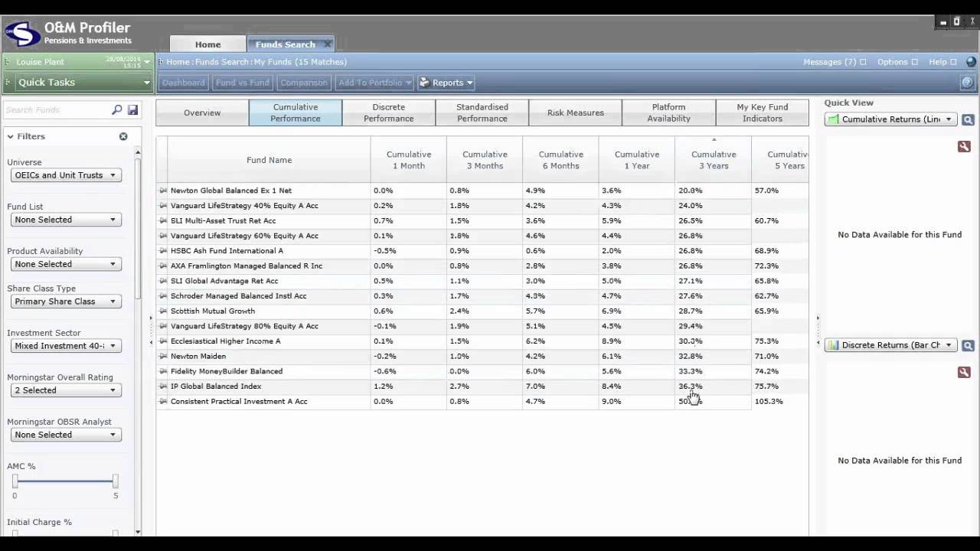980x551 pixels.
Task: Collapse the Filters section chevron
Action: tap(11, 136)
